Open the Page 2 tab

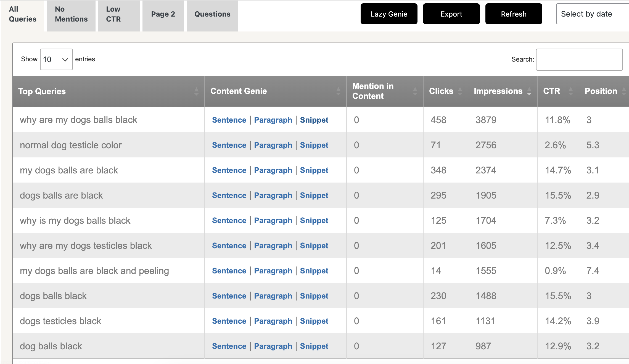pyautogui.click(x=163, y=14)
